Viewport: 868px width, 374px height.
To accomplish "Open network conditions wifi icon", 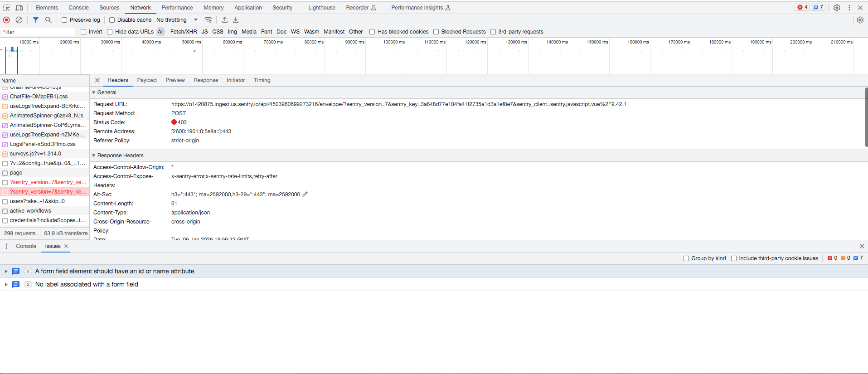I will click(x=209, y=20).
